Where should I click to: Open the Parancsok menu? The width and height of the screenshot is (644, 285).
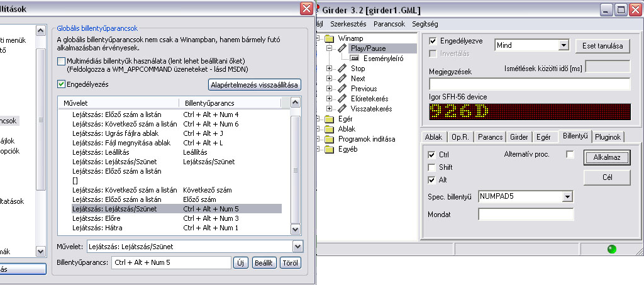pyautogui.click(x=389, y=24)
